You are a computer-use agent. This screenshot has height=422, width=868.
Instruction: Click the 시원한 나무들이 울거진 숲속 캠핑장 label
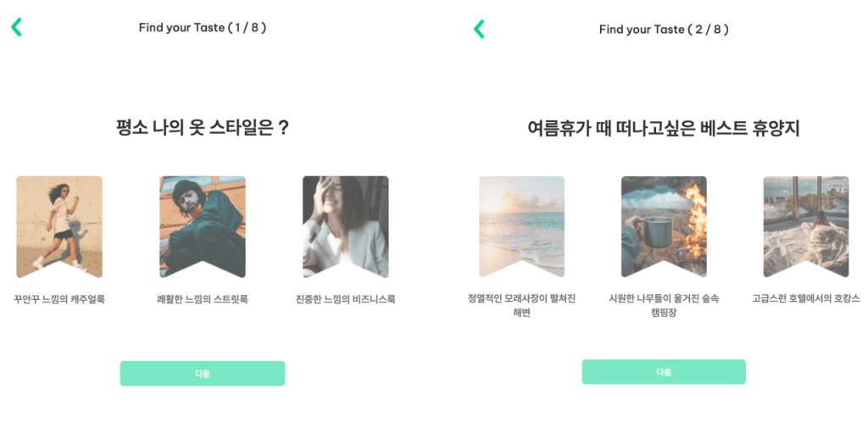[664, 306]
